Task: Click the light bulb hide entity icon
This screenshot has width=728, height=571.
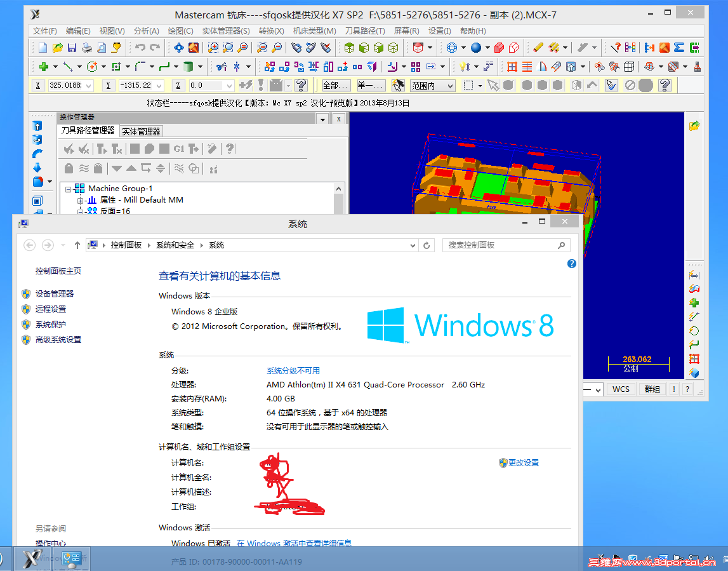Action: click(465, 67)
